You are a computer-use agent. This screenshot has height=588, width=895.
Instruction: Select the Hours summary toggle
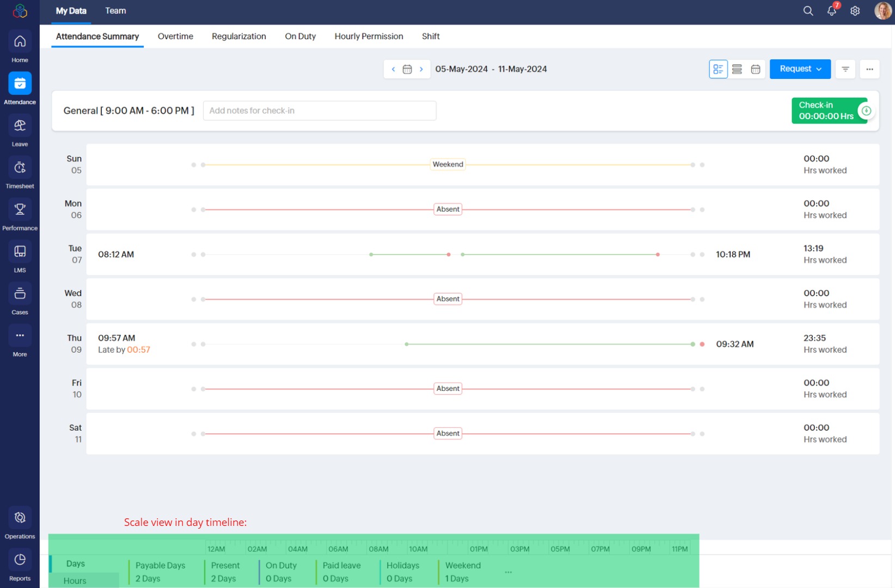(x=75, y=580)
